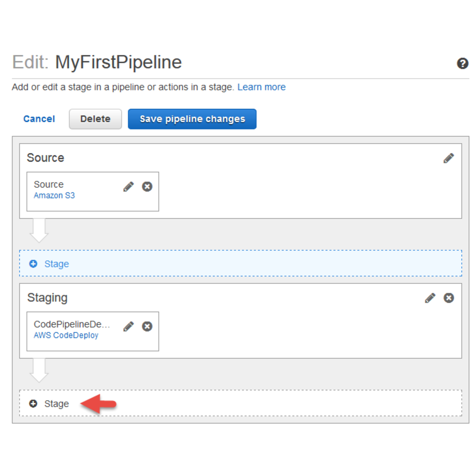The height and width of the screenshot is (476, 476).
Task: Click blue plus icon between Source and Staging
Action: [33, 264]
